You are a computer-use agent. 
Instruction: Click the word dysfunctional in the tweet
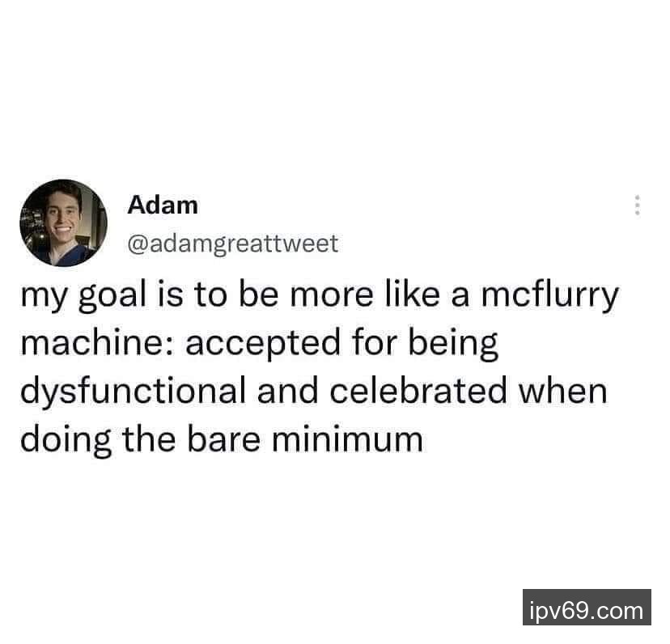click(x=133, y=392)
